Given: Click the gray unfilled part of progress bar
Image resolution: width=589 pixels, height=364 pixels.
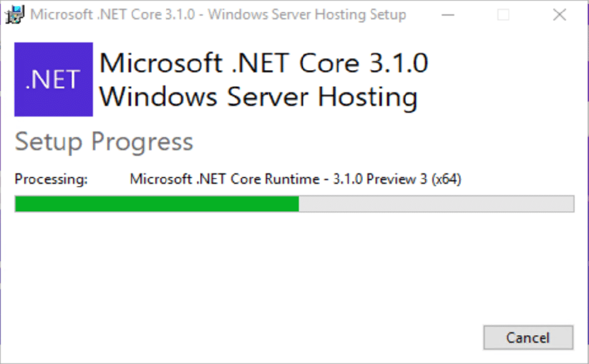Looking at the screenshot, I should pyautogui.click(x=437, y=204).
